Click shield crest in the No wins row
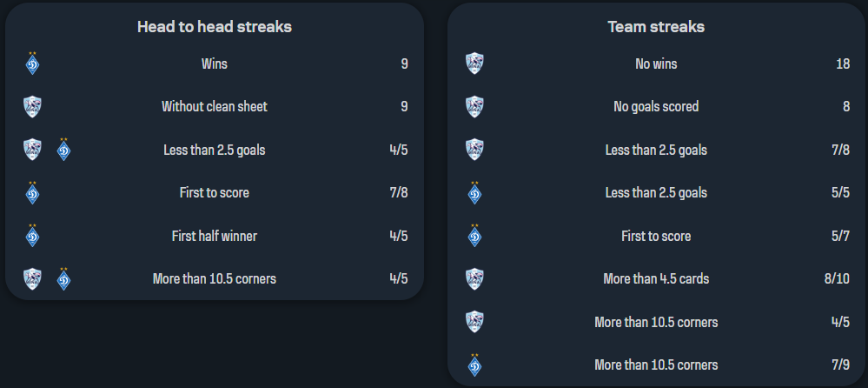 pos(474,64)
